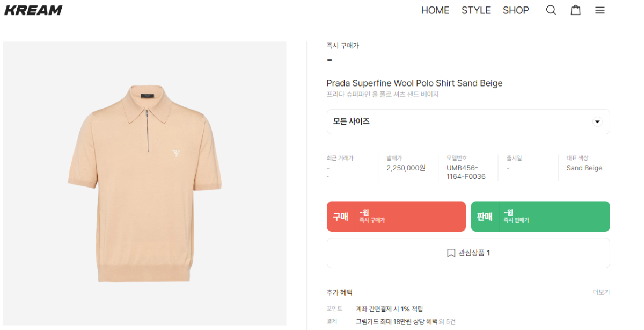Viewport: 644px width, 330px height.
Task: Click the green 판매 sell button
Action: click(x=540, y=217)
